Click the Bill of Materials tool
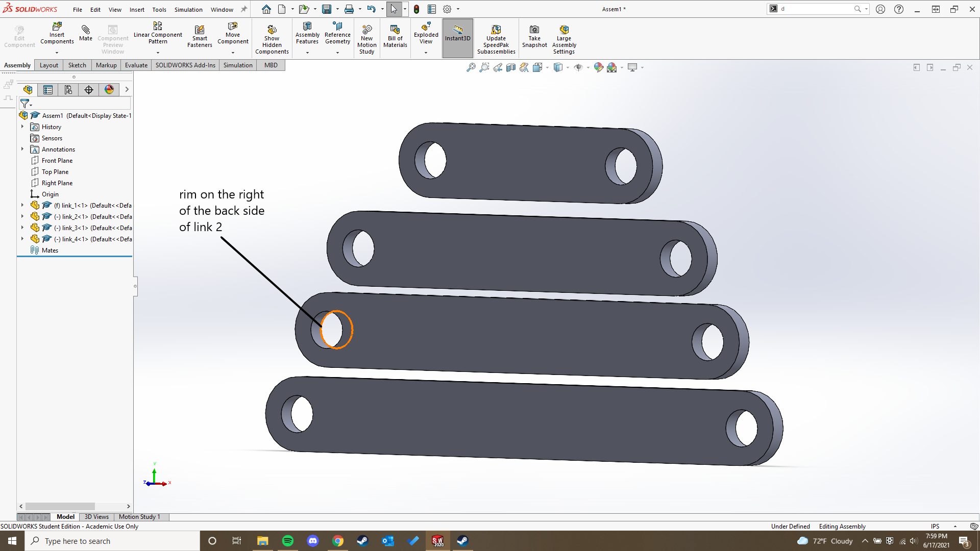The height and width of the screenshot is (551, 980). [395, 35]
